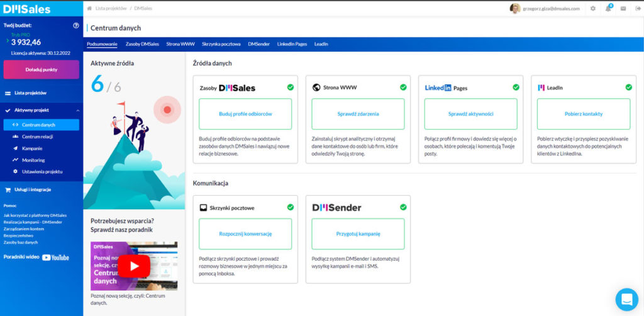This screenshot has height=316, width=644.
Task: Switch to the Podsumowanie tab
Action: coord(103,44)
